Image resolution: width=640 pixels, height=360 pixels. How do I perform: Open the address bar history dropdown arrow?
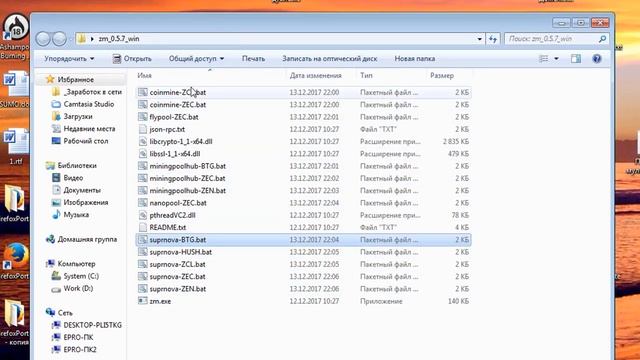[480, 39]
